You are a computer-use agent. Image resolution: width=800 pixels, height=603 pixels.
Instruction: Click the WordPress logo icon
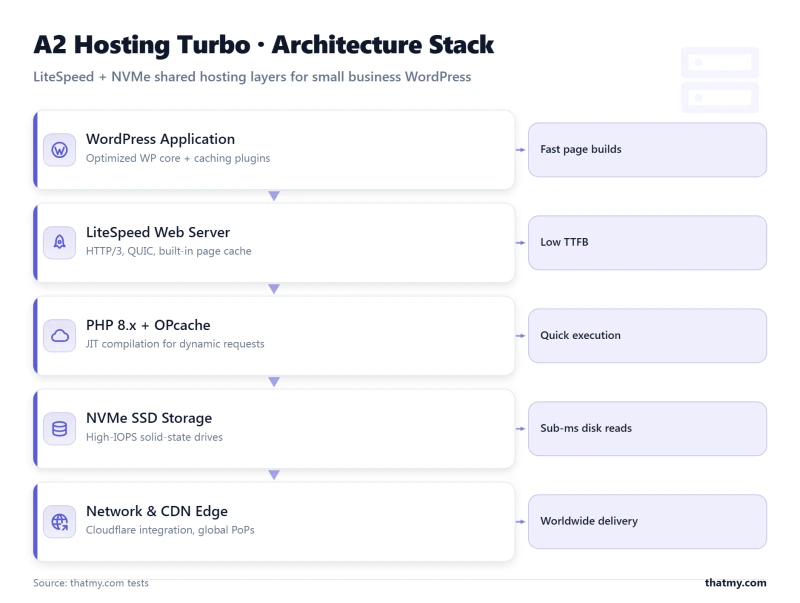(60, 150)
